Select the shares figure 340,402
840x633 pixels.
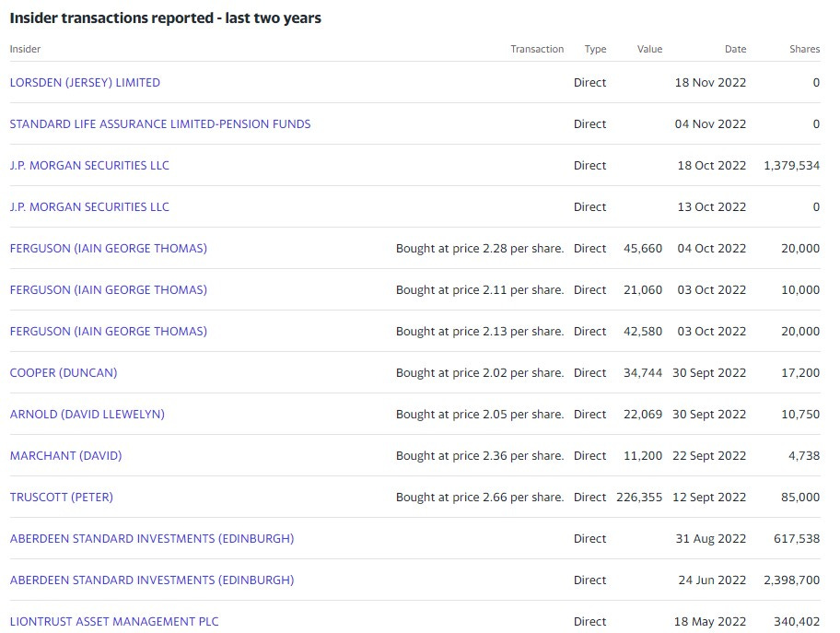[x=797, y=621]
